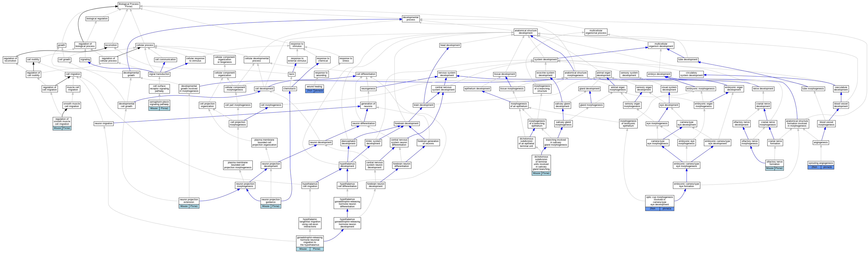Select the 'hypothalamic tangential migration' node

310,223
